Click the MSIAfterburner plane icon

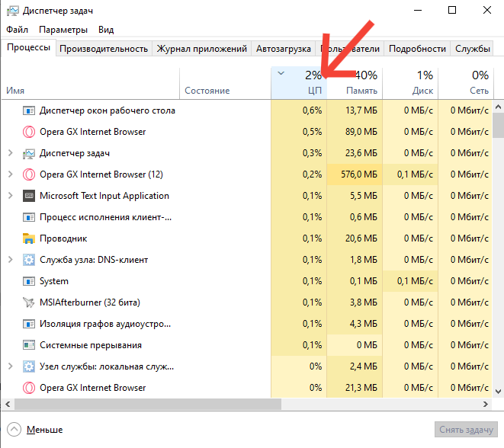coord(29,302)
